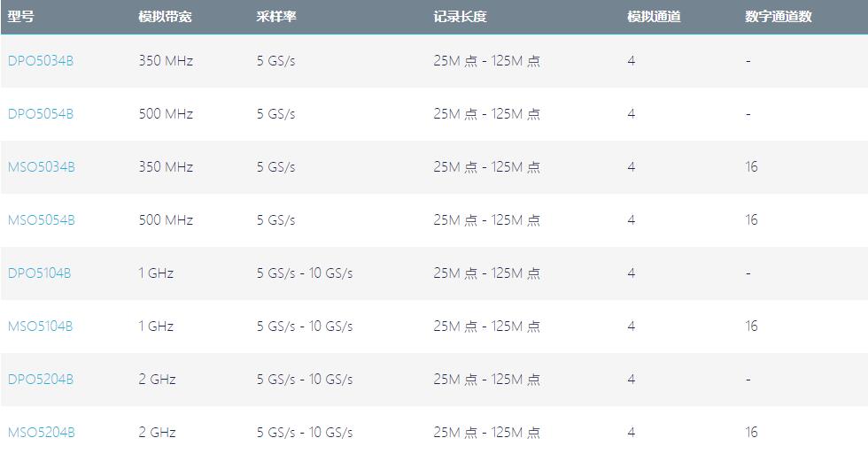The width and height of the screenshot is (868, 461).
Task: Click the 350 MHz cell for DPO5034B
Action: click(166, 61)
